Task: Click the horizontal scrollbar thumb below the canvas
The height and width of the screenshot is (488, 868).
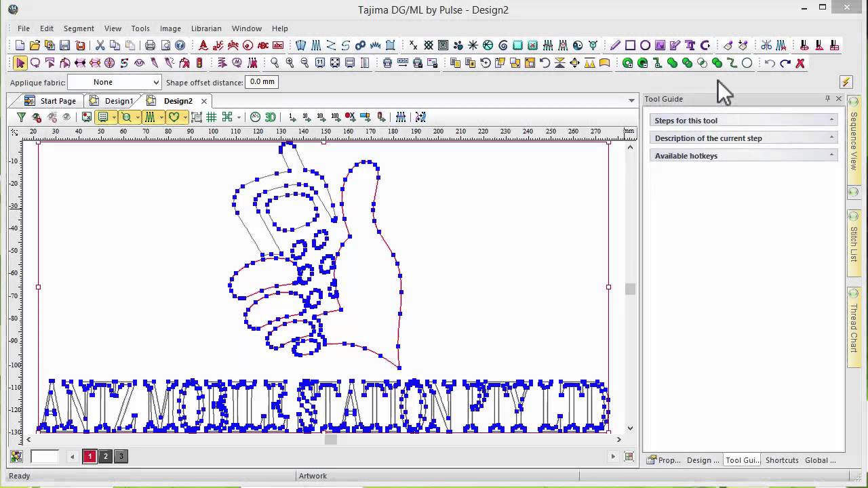Action: tap(331, 439)
